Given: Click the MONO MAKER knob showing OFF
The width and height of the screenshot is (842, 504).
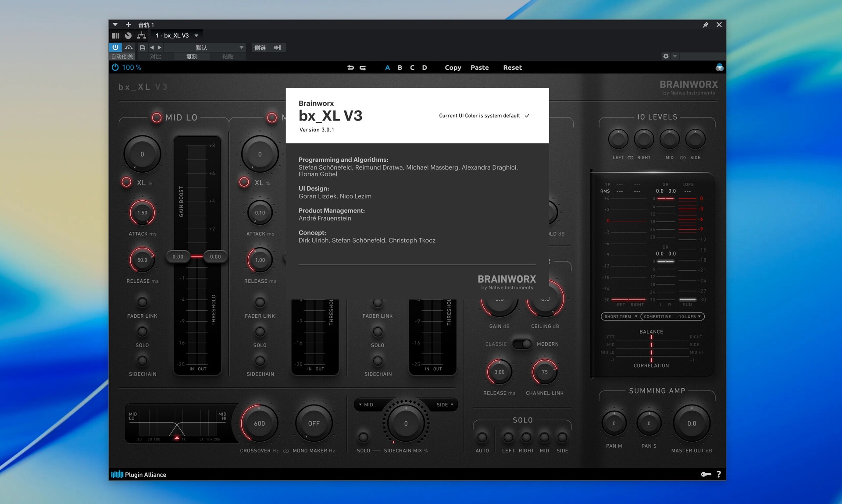Looking at the screenshot, I should pyautogui.click(x=314, y=423).
